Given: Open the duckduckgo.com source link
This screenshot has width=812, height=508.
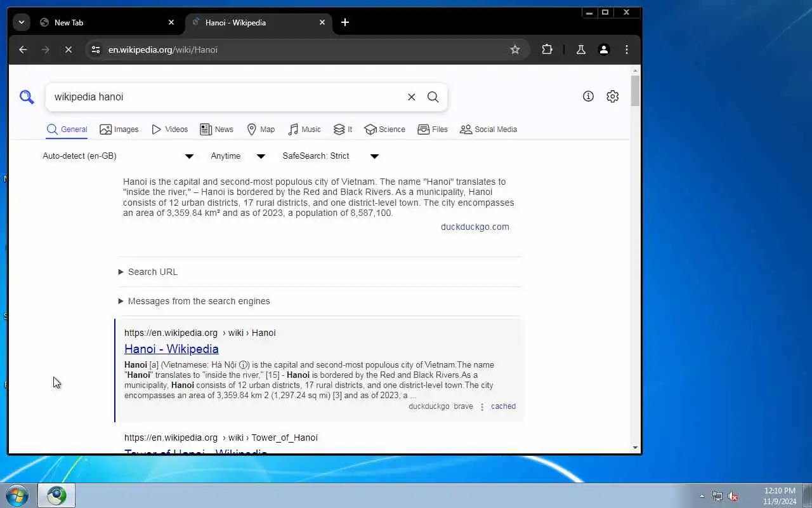Looking at the screenshot, I should point(475,227).
